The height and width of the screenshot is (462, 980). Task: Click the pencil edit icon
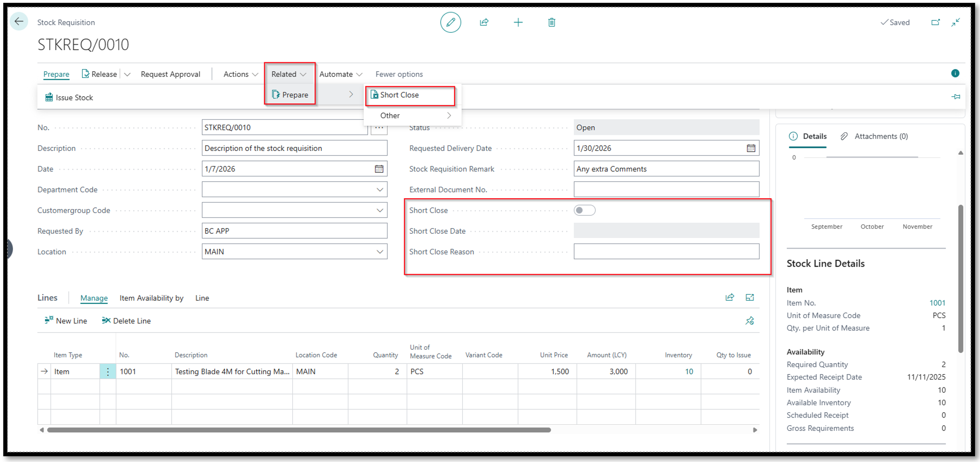pos(450,22)
